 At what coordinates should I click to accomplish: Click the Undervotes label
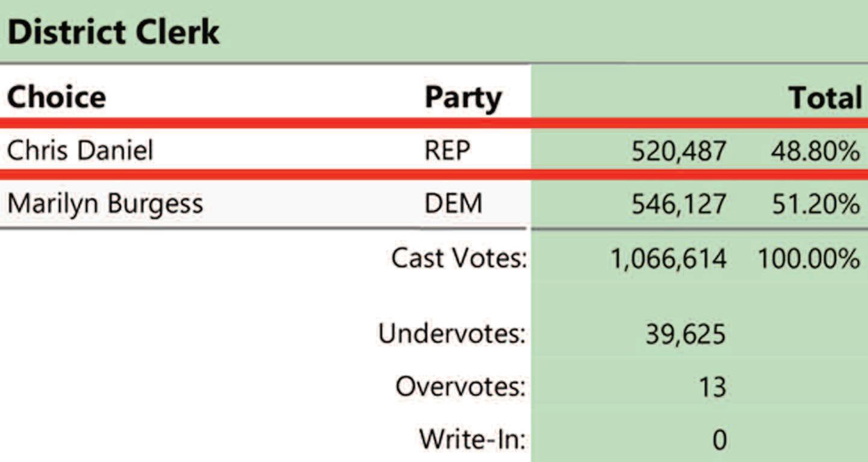[452, 333]
